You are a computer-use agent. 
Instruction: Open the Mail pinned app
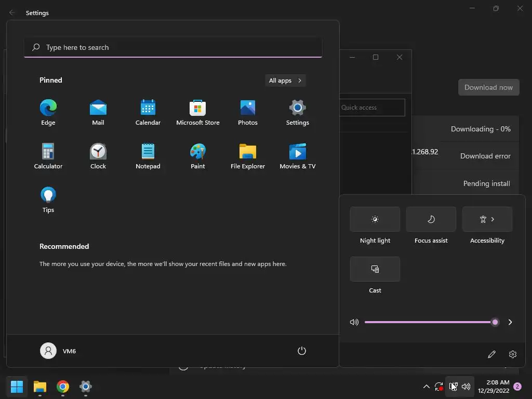tap(98, 113)
